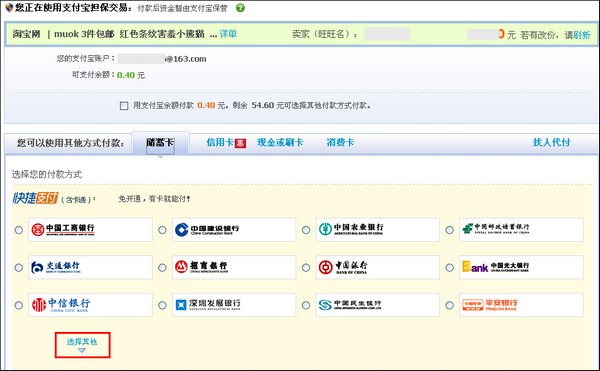Click the 免开通，有卡就能付 text

(154, 199)
